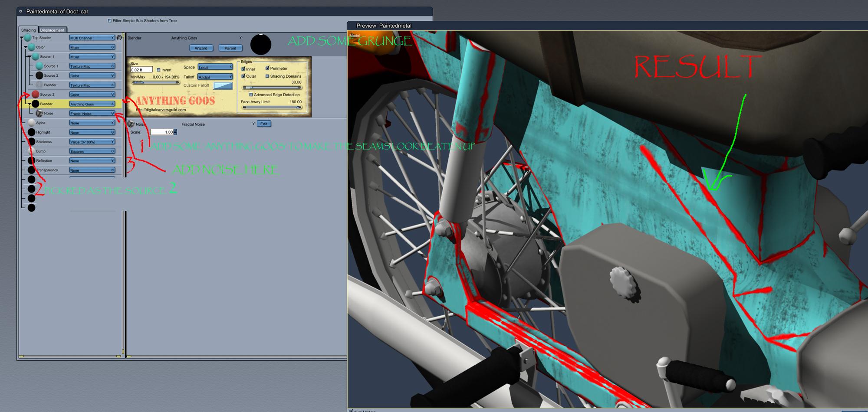Click the Min/Max range slider
Image resolution: width=868 pixels, height=412 pixels.
point(155,82)
